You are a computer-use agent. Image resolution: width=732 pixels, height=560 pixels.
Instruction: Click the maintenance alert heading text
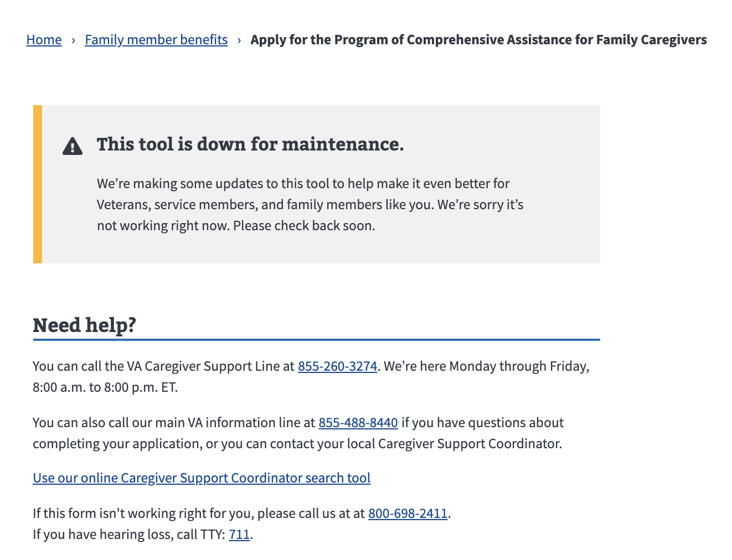250,144
